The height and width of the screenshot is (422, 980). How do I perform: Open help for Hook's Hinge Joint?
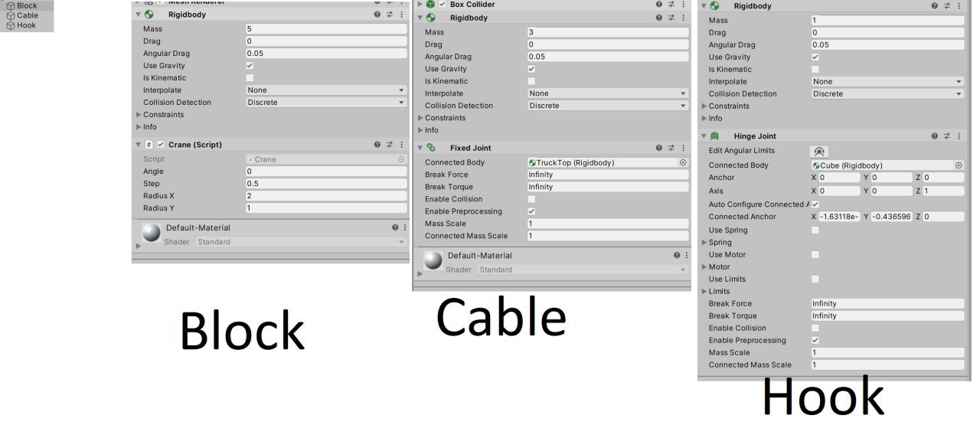coord(935,136)
